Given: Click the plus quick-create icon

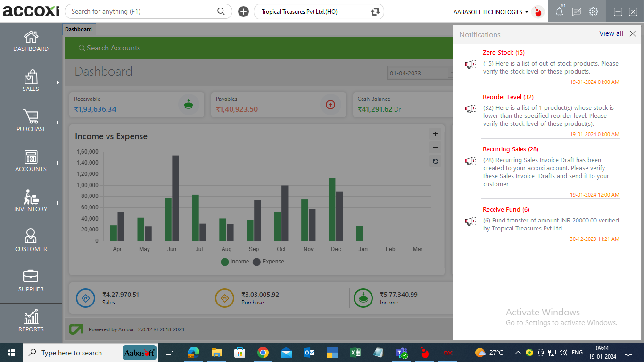Looking at the screenshot, I should point(243,12).
